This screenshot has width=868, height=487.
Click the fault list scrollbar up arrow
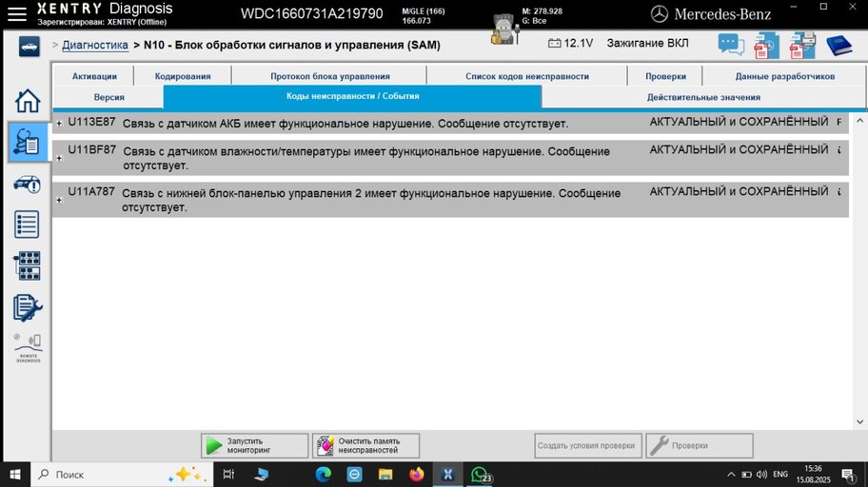point(859,121)
